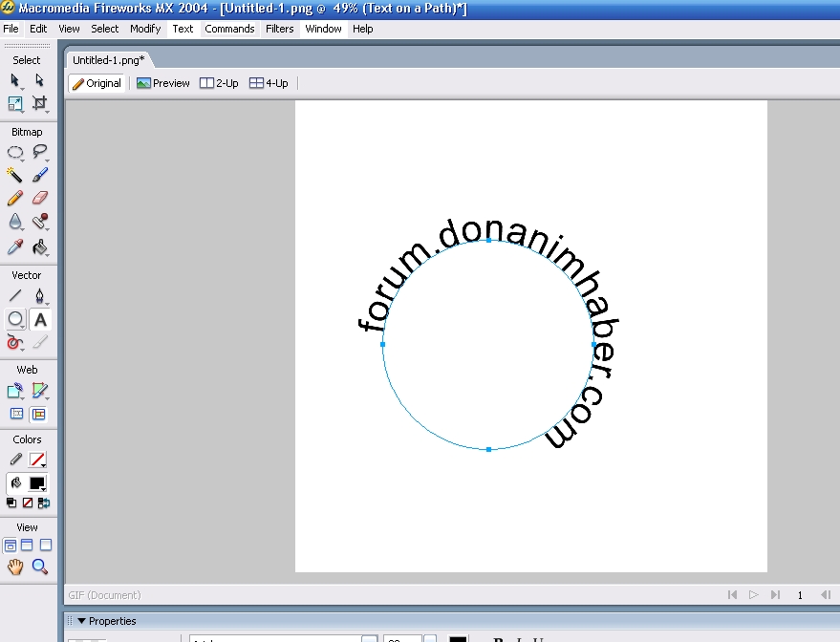This screenshot has width=840, height=642.
Task: Pick the Rubber Stamp tool
Action: click(x=39, y=222)
